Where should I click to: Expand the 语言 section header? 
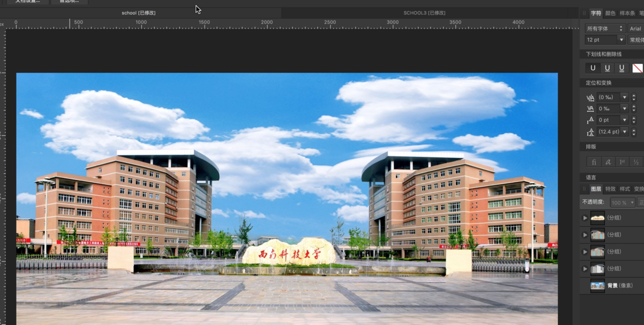tap(612, 178)
